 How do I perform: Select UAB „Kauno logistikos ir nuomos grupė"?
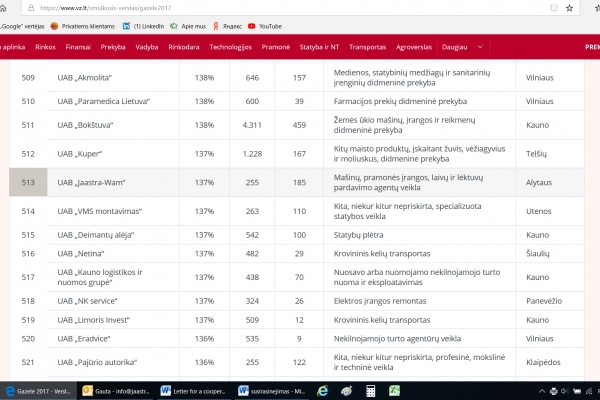[99, 277]
